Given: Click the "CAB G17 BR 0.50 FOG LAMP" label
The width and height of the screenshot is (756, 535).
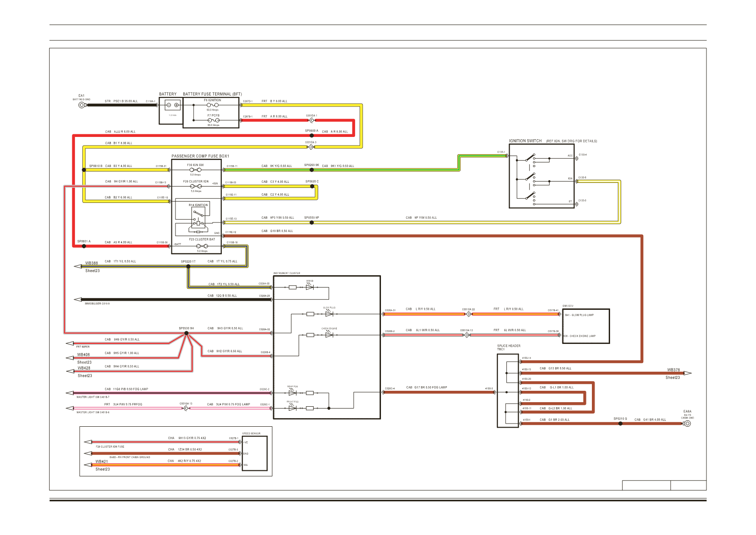Looking at the screenshot, I should click(426, 388).
